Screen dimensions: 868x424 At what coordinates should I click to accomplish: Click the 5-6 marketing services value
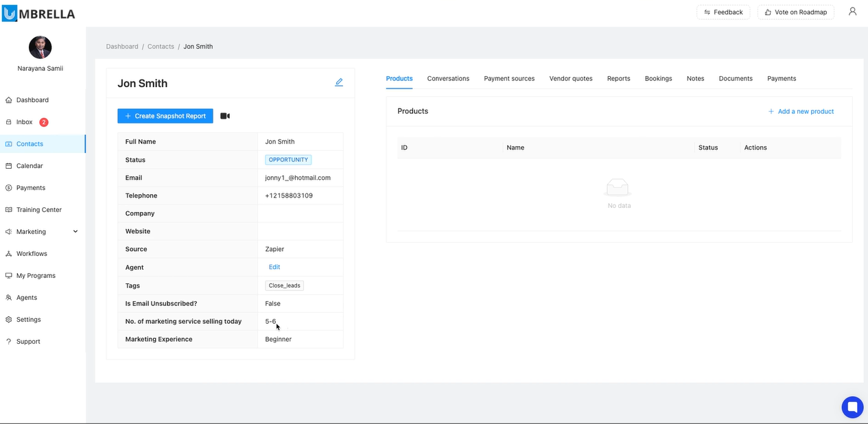270,321
